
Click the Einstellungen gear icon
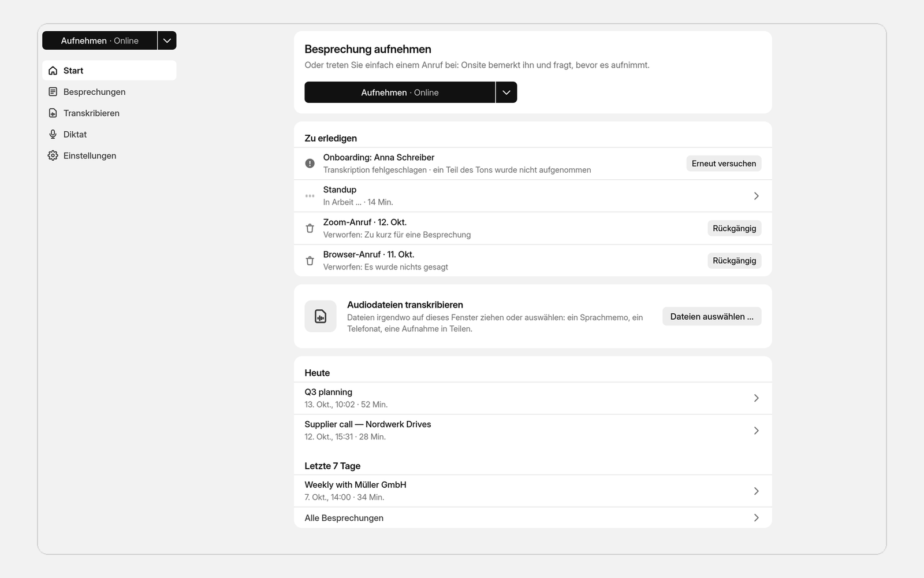[x=53, y=155]
